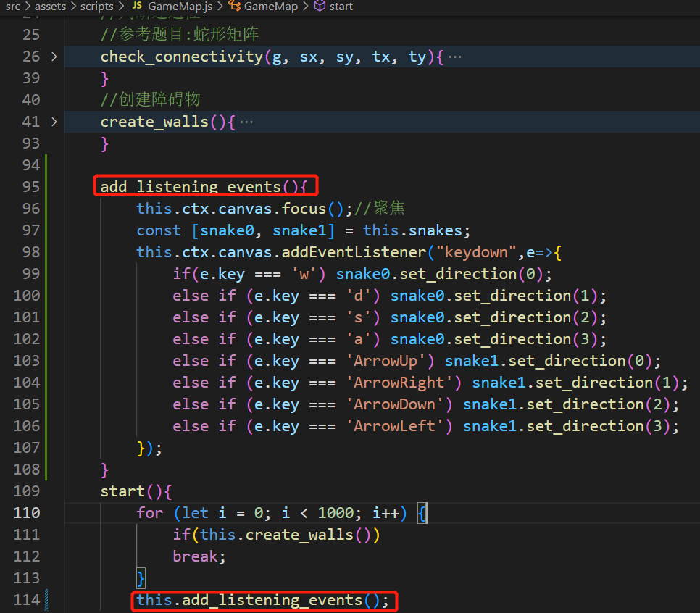Place cursor on add_listening_events method definition

click(190, 187)
